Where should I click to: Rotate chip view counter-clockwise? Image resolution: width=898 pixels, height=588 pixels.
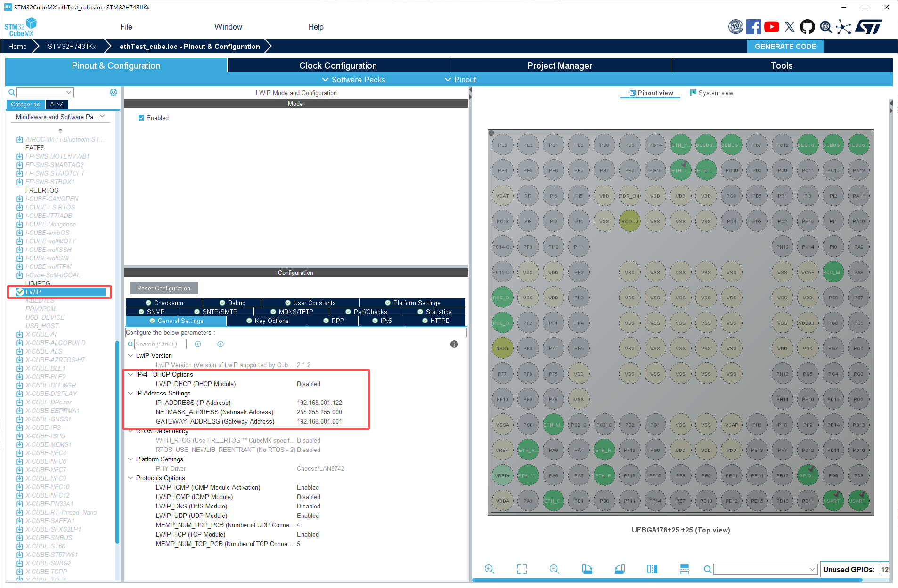[x=620, y=569]
